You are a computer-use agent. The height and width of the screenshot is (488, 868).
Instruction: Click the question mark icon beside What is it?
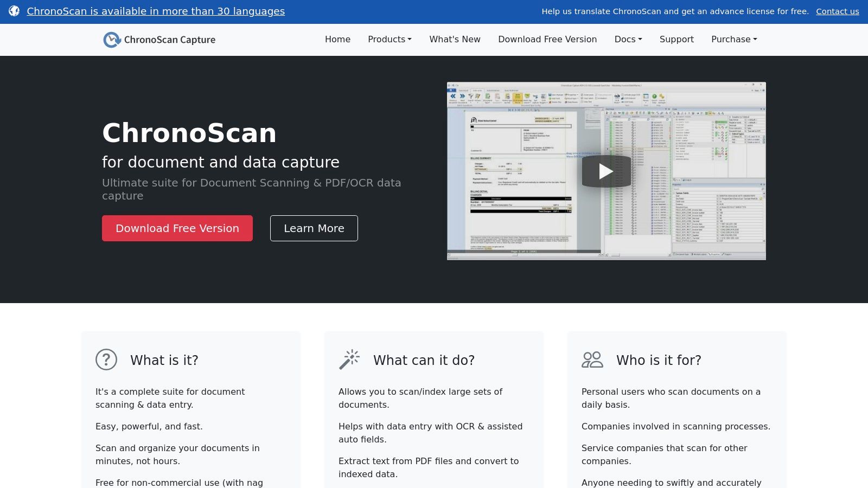tap(106, 359)
